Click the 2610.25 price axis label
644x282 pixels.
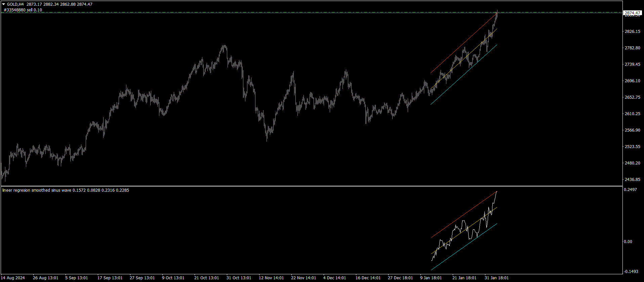click(632, 114)
